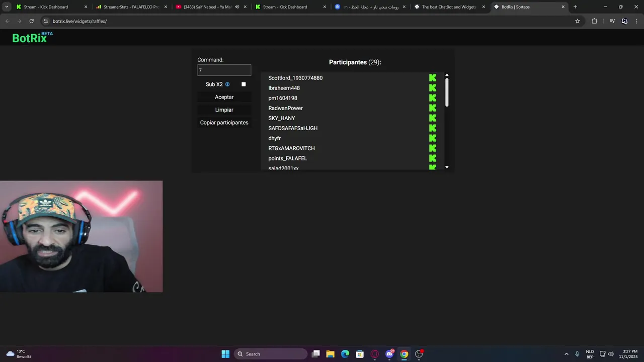Click the taskbar clock showing 3:27 PM

tap(629, 354)
